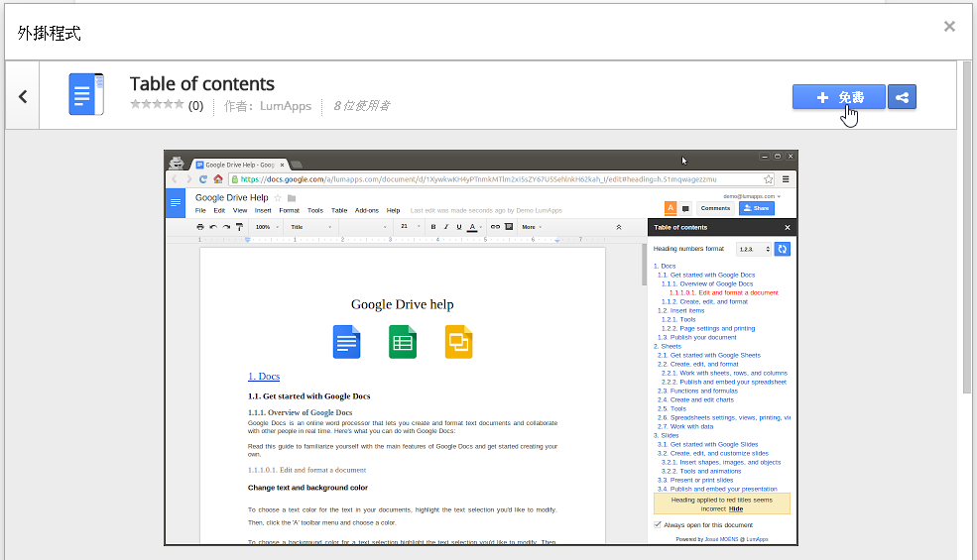This screenshot has height=560, width=977.
Task: Open the Tools menu in preview
Action: tap(315, 210)
